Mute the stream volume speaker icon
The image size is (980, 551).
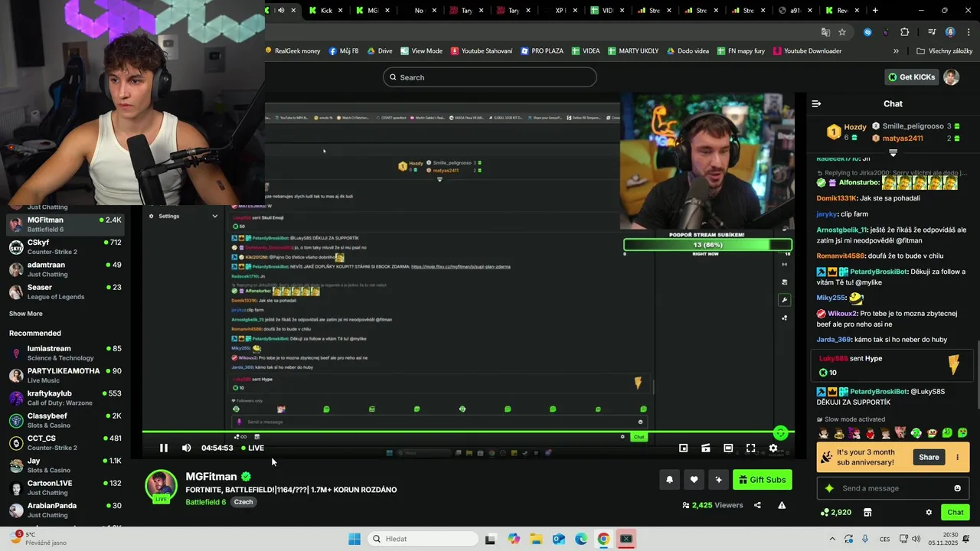point(186,448)
